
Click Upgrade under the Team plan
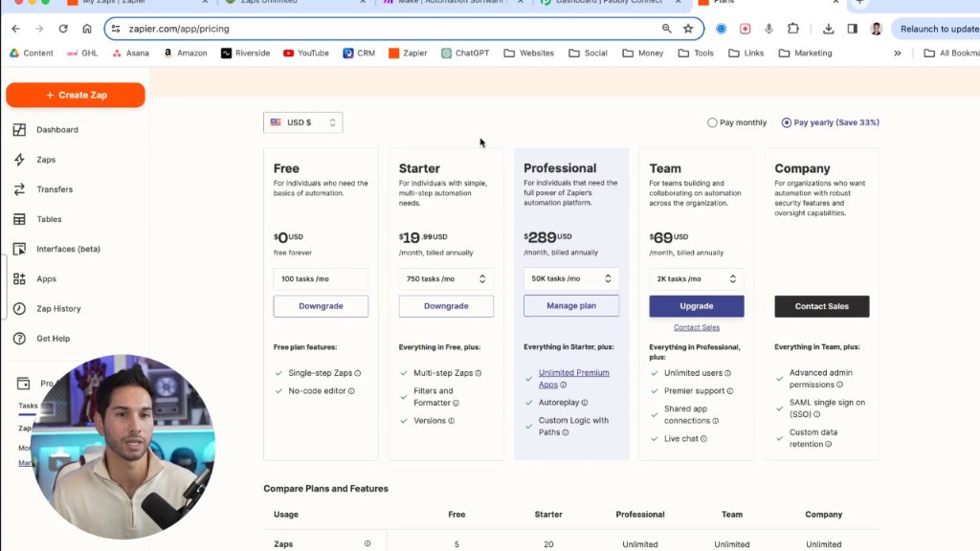point(697,306)
